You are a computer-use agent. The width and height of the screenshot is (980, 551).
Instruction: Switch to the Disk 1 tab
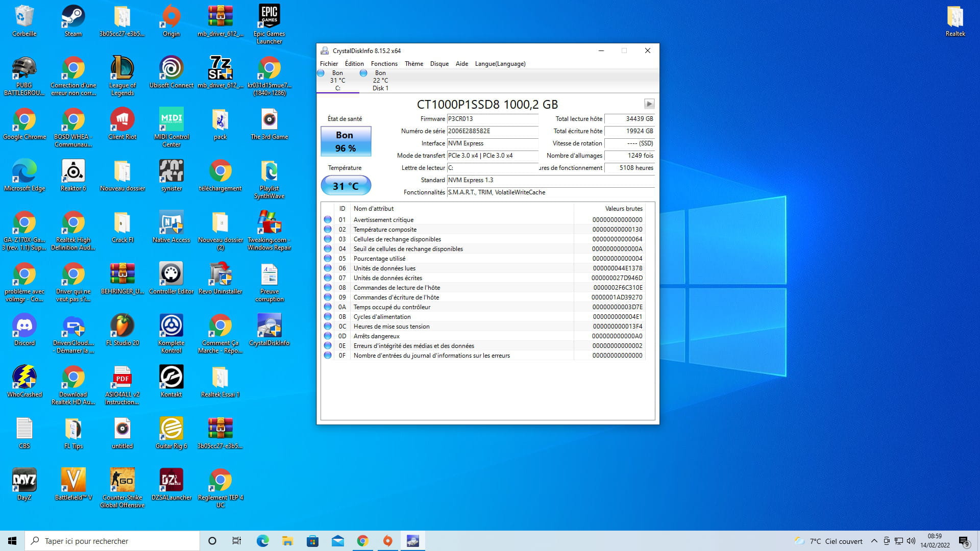pyautogui.click(x=380, y=81)
